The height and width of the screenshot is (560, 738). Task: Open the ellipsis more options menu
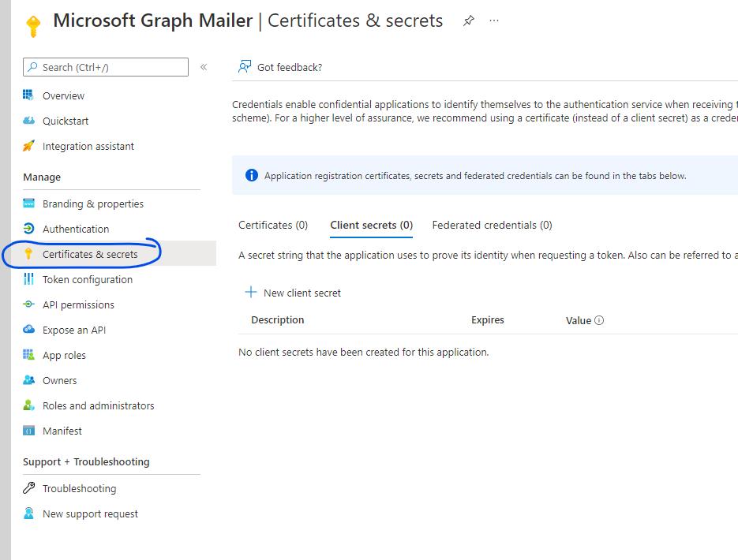click(494, 21)
